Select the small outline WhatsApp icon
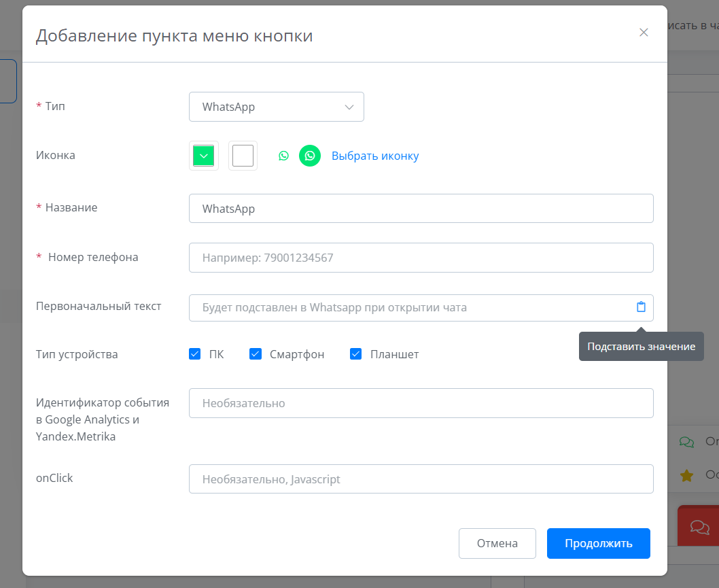This screenshot has width=719, height=588. 283,156
